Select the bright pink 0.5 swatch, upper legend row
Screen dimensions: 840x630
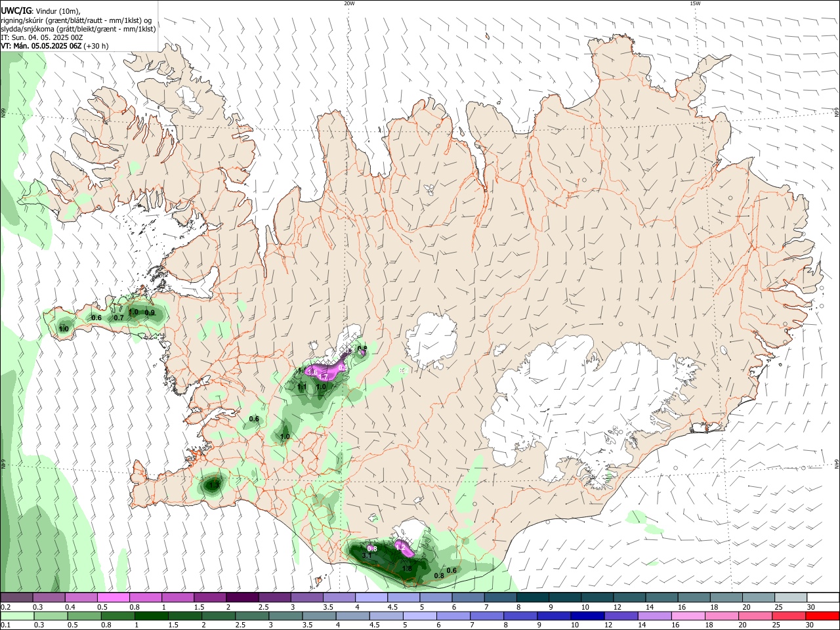pos(113,598)
